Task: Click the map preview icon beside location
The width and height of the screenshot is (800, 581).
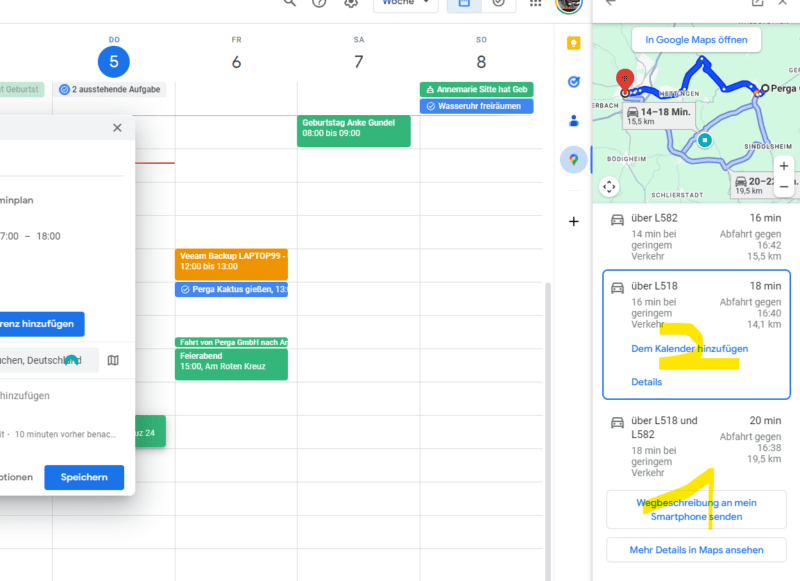Action: click(113, 360)
